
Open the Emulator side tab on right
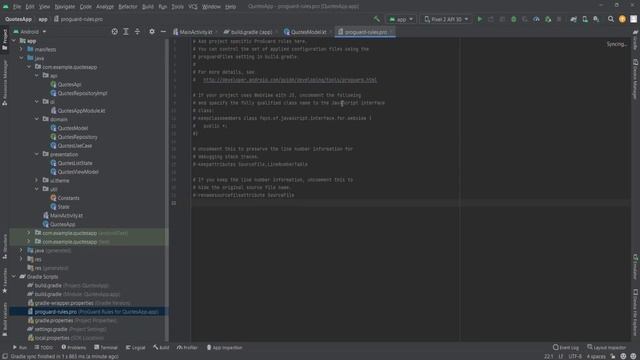(635, 267)
